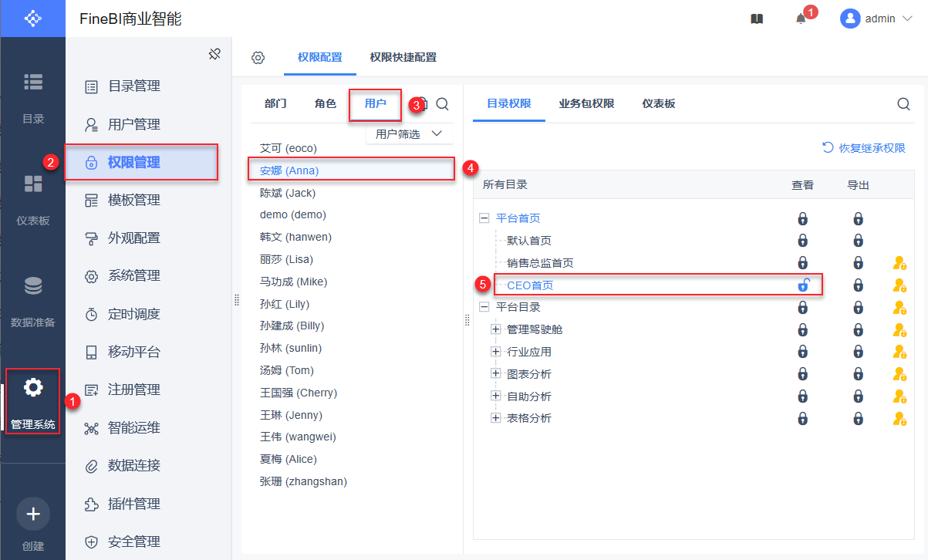Click 恢复继承权限 link
The height and width of the screenshot is (560, 928).
tap(864, 148)
